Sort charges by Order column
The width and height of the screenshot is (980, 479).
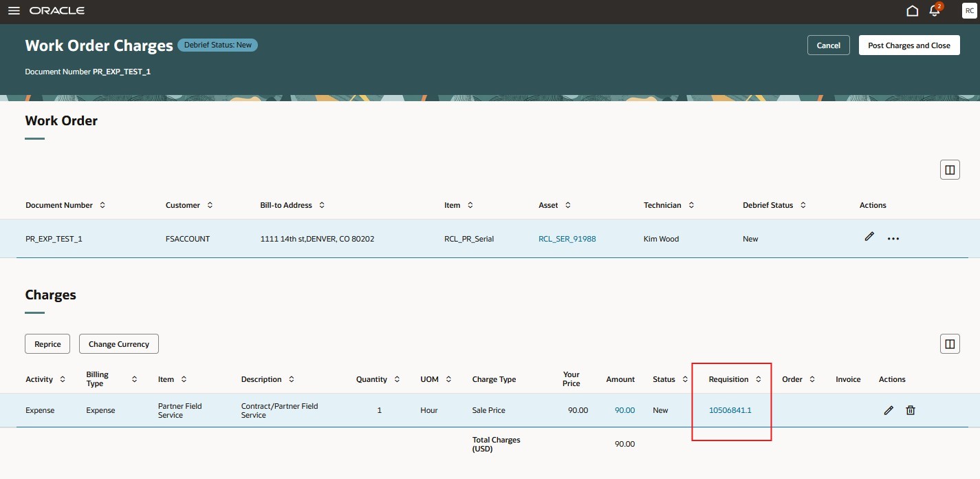[812, 379]
